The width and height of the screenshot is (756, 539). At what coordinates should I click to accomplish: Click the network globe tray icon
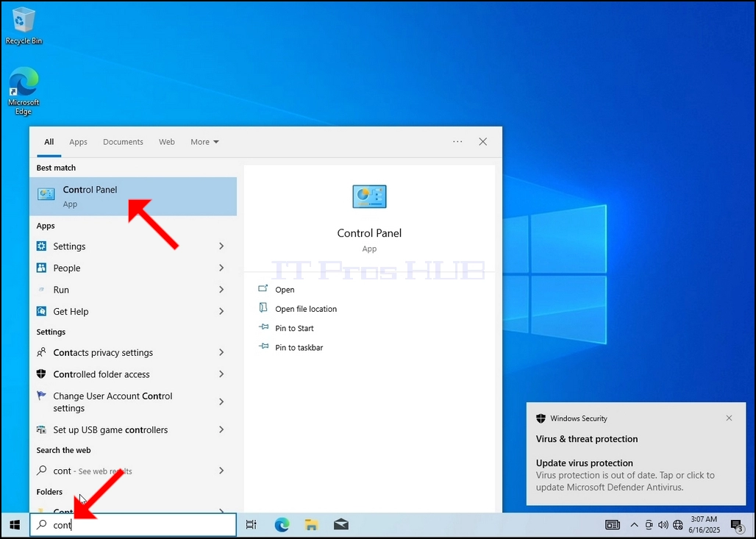click(x=678, y=525)
